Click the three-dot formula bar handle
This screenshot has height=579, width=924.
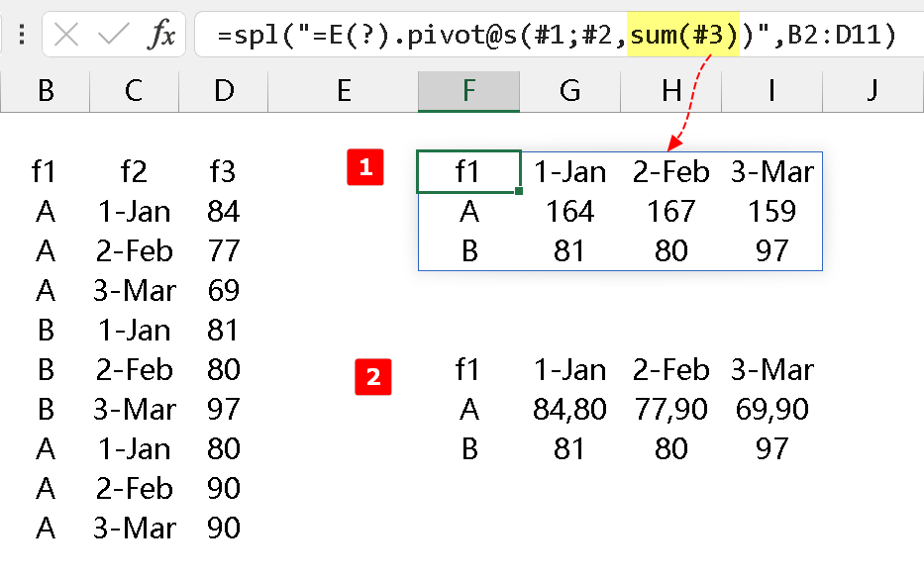tap(23, 37)
